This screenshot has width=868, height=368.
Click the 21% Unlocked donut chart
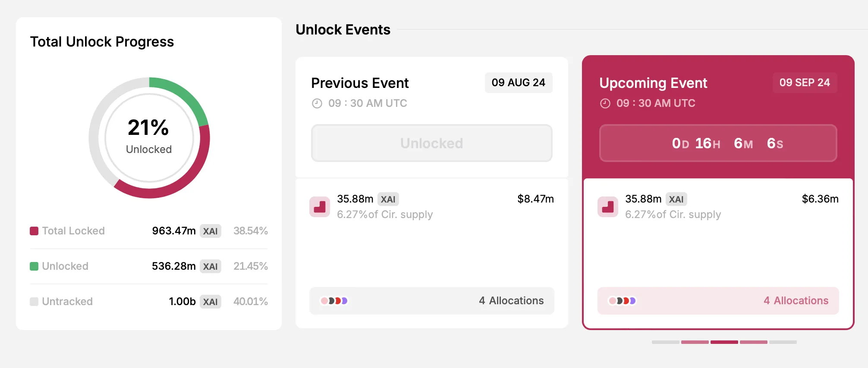click(x=149, y=138)
